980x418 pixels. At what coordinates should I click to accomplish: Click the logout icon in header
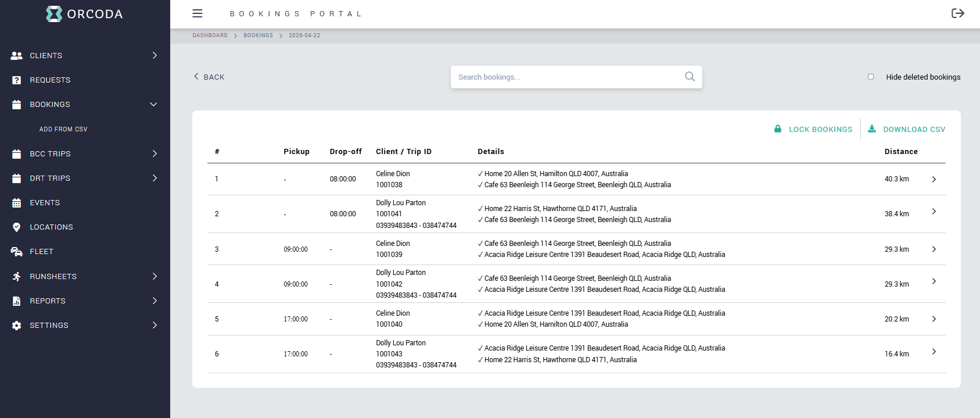[x=957, y=13]
